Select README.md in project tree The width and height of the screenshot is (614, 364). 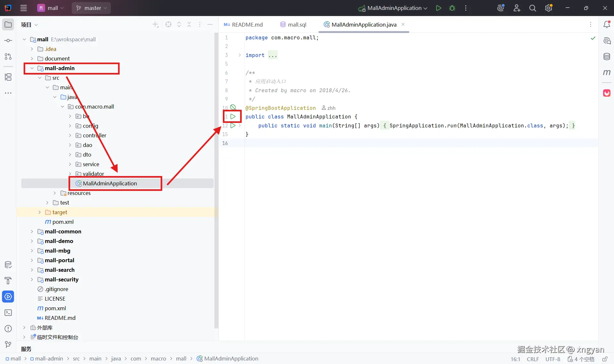tap(56, 318)
